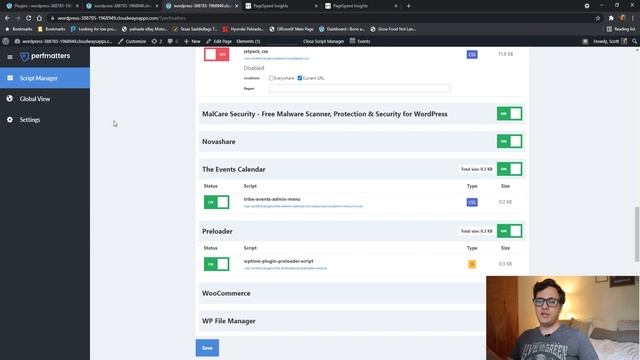The image size is (640, 360).
Task: Toggle the MalCare Security plugin switch
Action: 509,113
